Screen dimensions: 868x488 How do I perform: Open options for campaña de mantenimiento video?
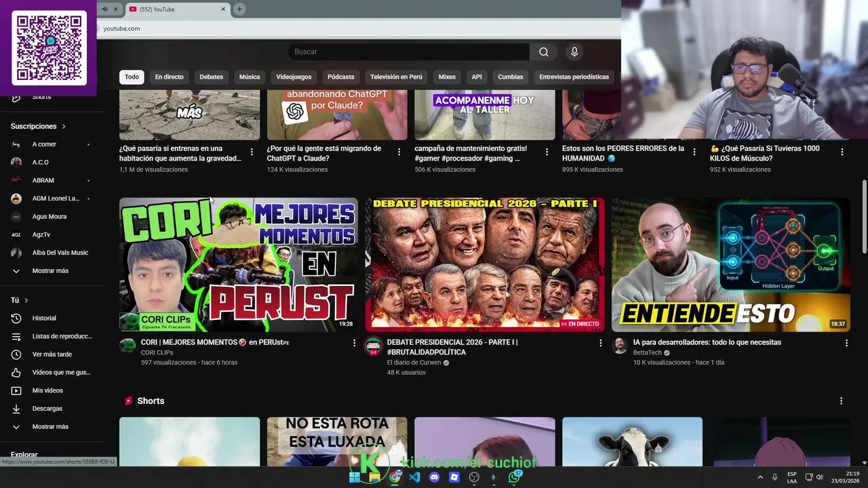click(x=547, y=152)
